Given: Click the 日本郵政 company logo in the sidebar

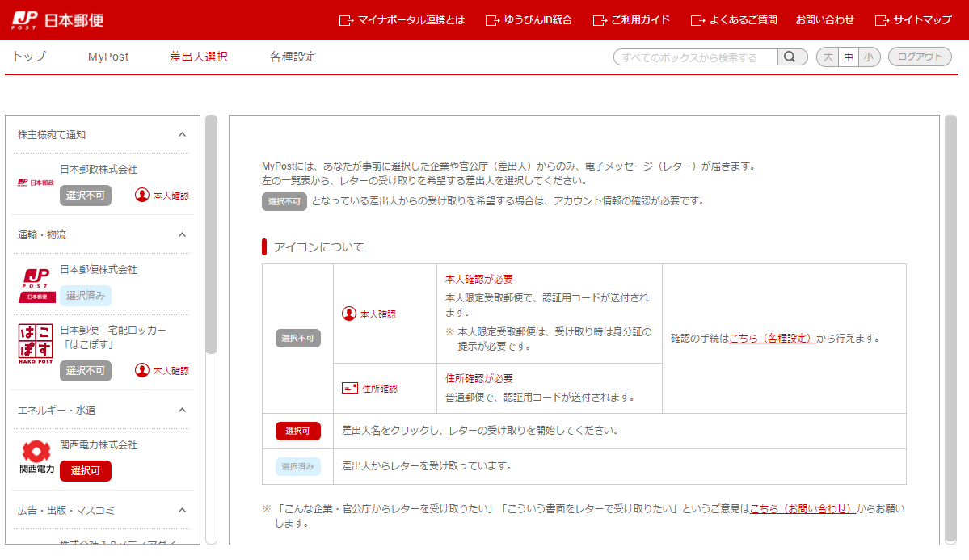Looking at the screenshot, I should (36, 183).
